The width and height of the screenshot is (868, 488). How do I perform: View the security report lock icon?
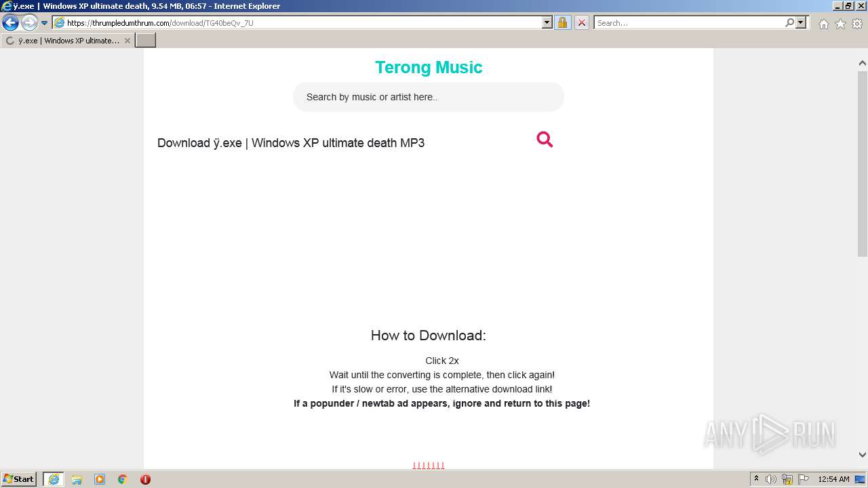562,23
